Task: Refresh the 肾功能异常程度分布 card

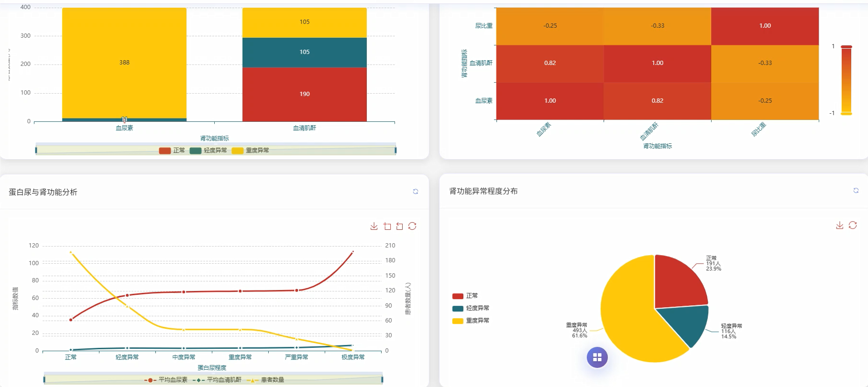Action: point(856,190)
